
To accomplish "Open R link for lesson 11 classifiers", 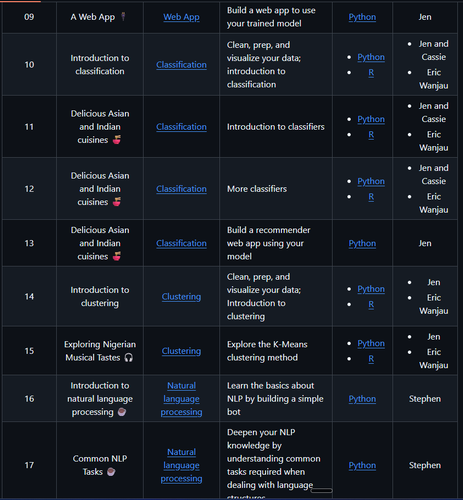I will coord(371,134).
